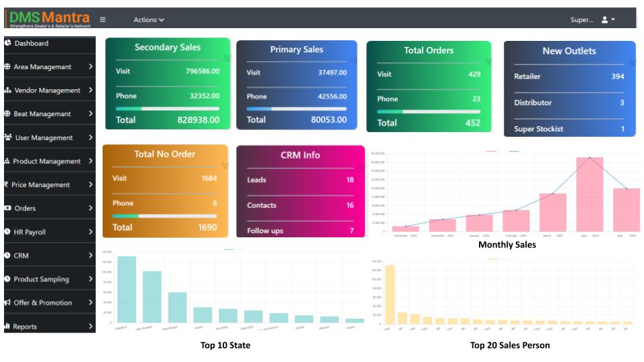This screenshot has width=644, height=362.
Task: Click the Dashboard gauge icon in sidebar
Action: click(7, 43)
